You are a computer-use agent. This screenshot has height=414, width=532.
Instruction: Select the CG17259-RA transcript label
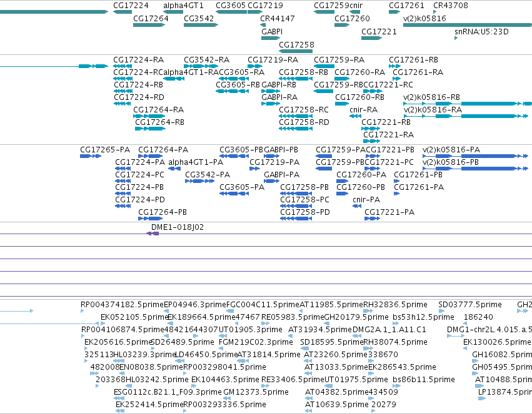[339, 60]
